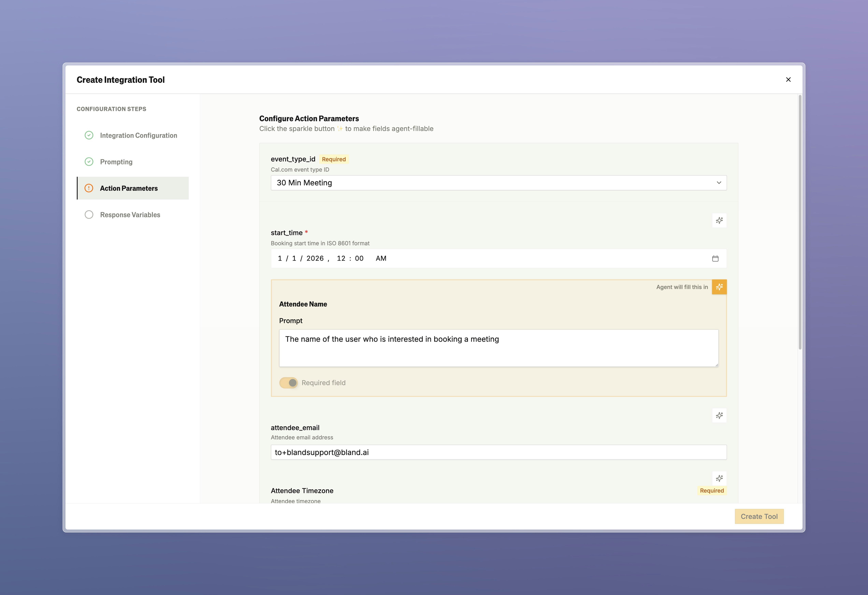This screenshot has width=868, height=595.
Task: Disable the Required field toggle
Action: (288, 383)
